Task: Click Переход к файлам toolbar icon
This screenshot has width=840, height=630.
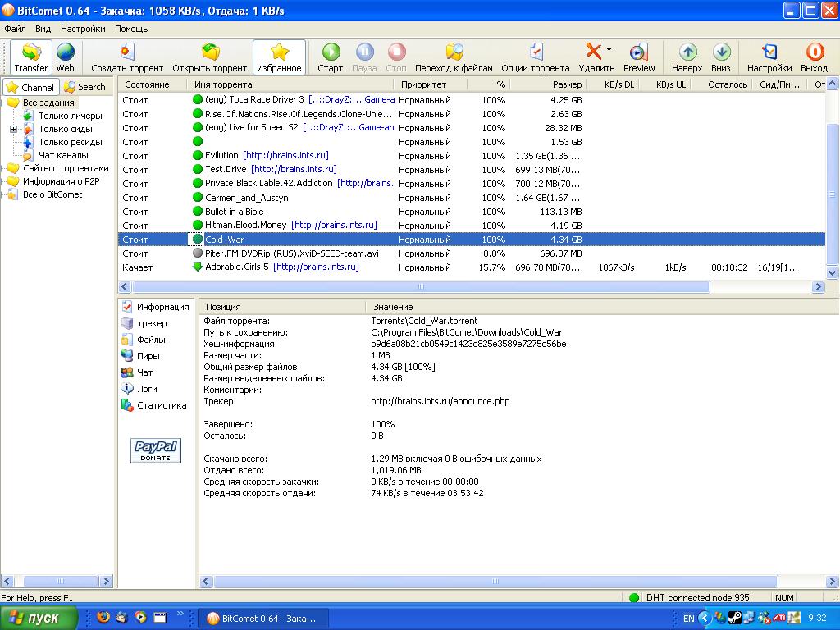Action: [454, 52]
